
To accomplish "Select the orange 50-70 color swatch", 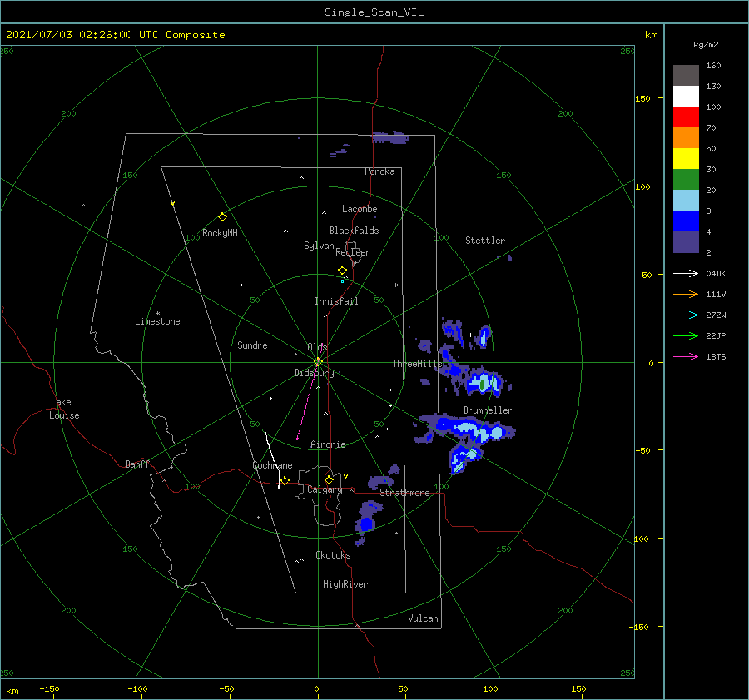I will coord(686,138).
